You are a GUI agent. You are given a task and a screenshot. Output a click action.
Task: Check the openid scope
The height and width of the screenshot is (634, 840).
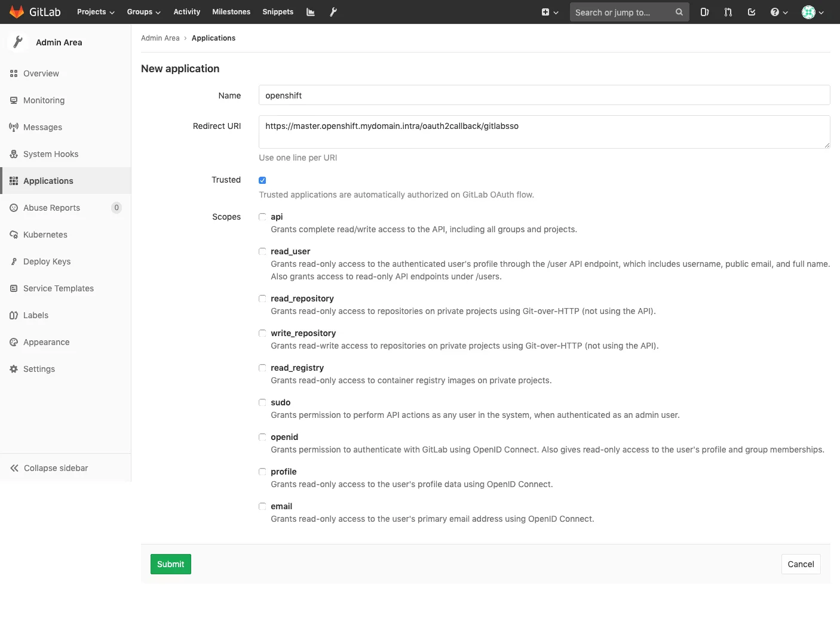point(262,437)
